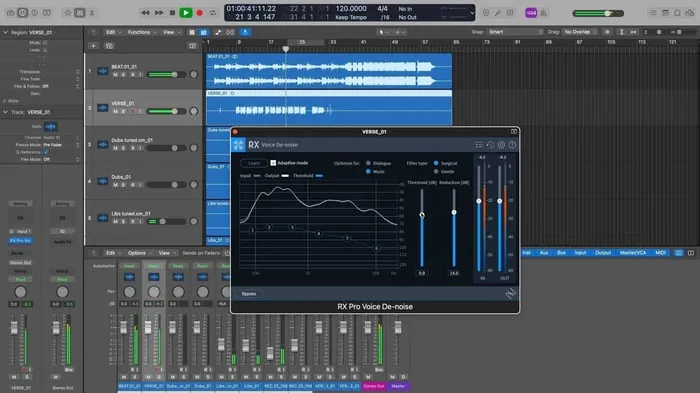Click the Library icon in control bar
Screen dimensions: 700x393
[x=10, y=13]
